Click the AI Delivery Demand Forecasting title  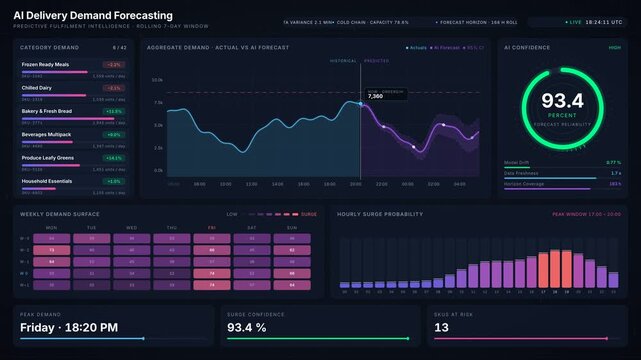pos(93,16)
